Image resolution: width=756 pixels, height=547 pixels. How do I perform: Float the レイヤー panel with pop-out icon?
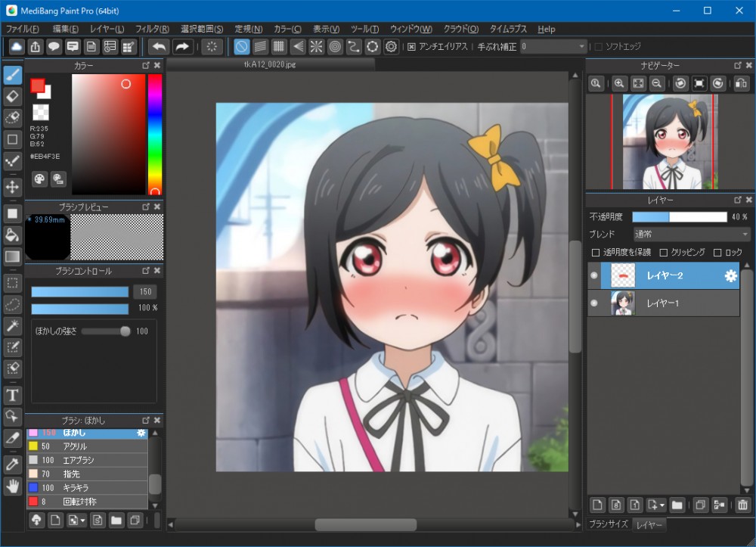738,200
